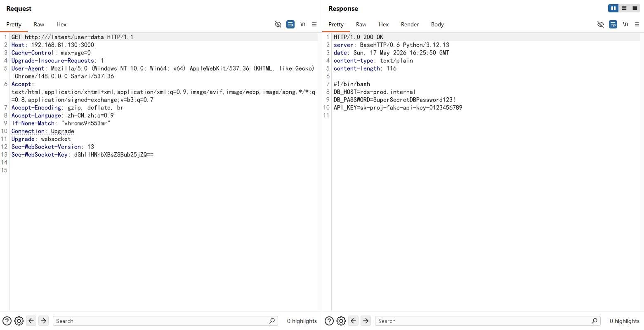Click the GET request line text
Image resolution: width=644 pixels, height=330 pixels.
pos(73,37)
